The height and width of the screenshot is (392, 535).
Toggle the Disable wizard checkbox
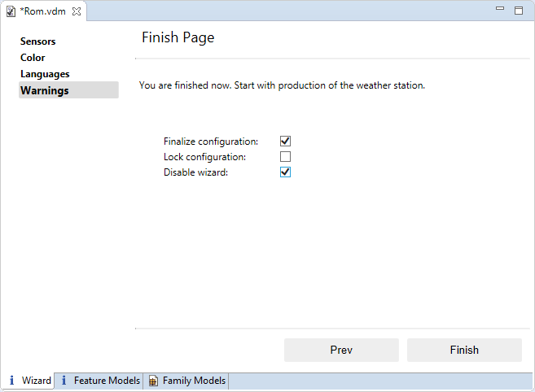285,172
